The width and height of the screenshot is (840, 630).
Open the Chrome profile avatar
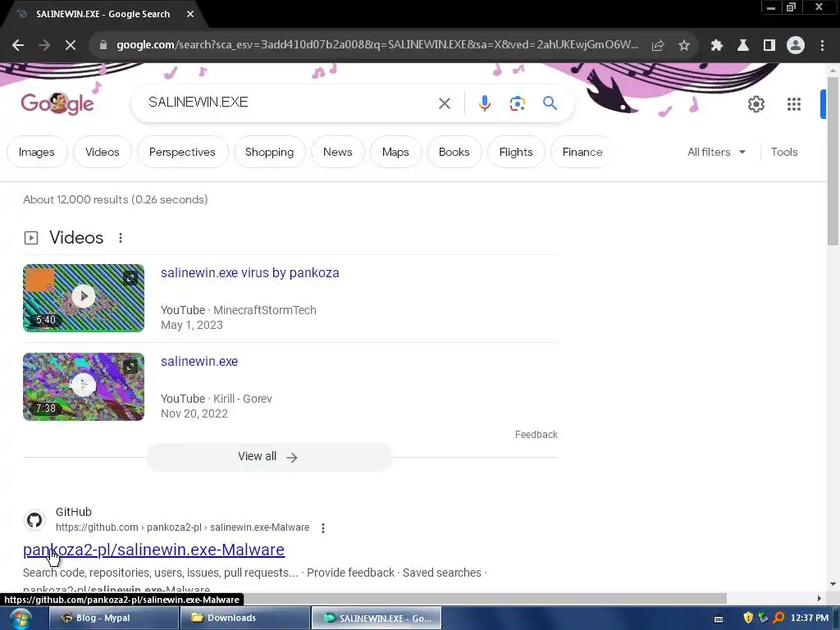pyautogui.click(x=796, y=45)
